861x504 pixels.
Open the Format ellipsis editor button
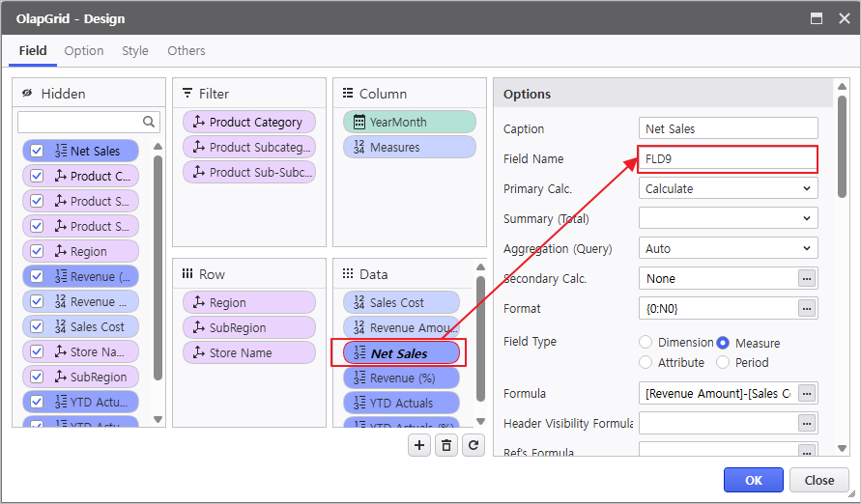tap(807, 308)
